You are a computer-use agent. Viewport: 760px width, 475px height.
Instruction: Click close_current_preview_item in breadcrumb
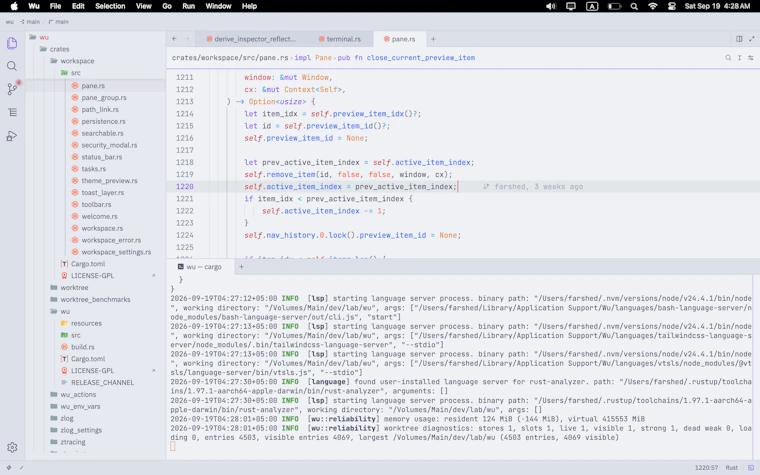pyautogui.click(x=421, y=58)
